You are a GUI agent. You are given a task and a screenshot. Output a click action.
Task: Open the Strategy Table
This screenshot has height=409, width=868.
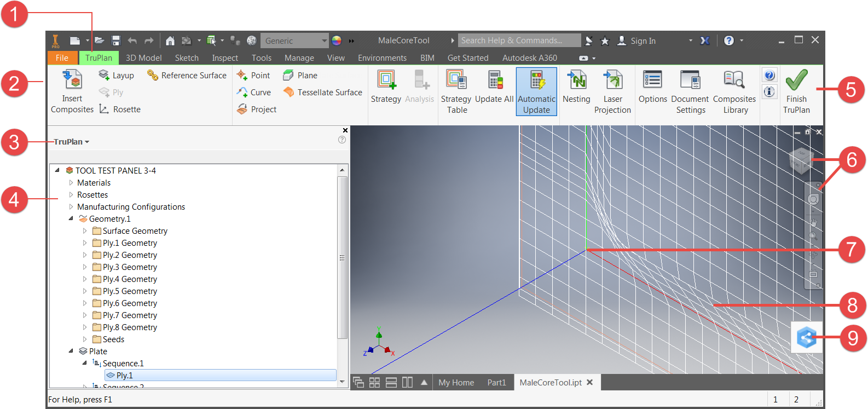point(456,91)
